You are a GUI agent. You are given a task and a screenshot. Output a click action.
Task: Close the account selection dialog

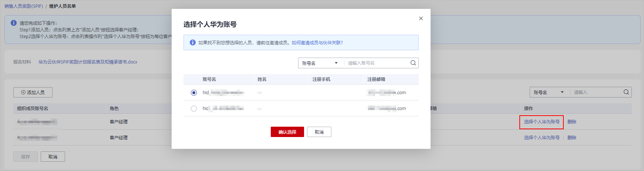coord(421,18)
